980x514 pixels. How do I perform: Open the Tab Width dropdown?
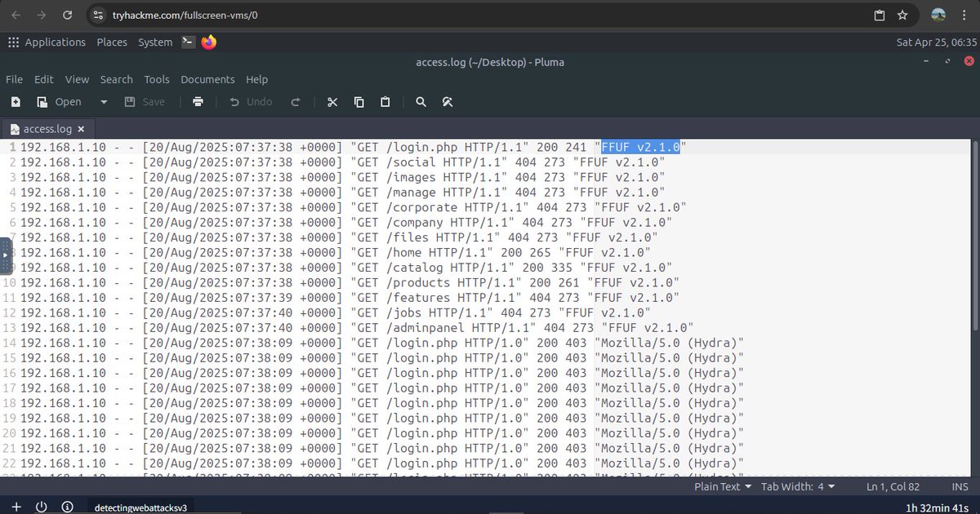798,486
